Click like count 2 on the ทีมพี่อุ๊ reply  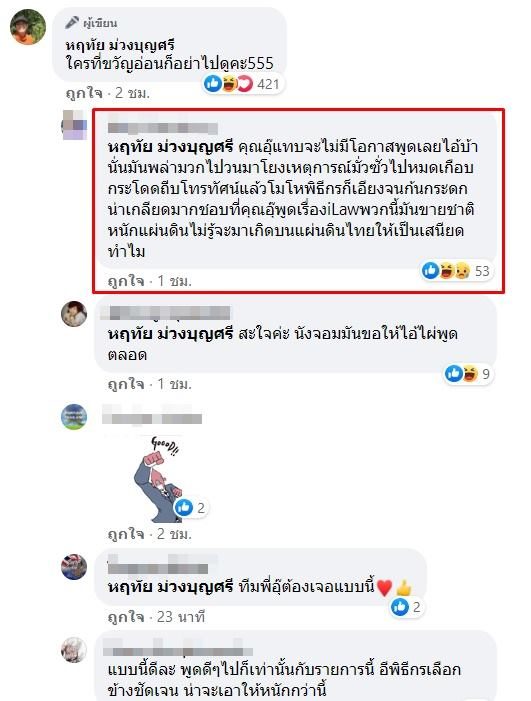[x=406, y=607]
